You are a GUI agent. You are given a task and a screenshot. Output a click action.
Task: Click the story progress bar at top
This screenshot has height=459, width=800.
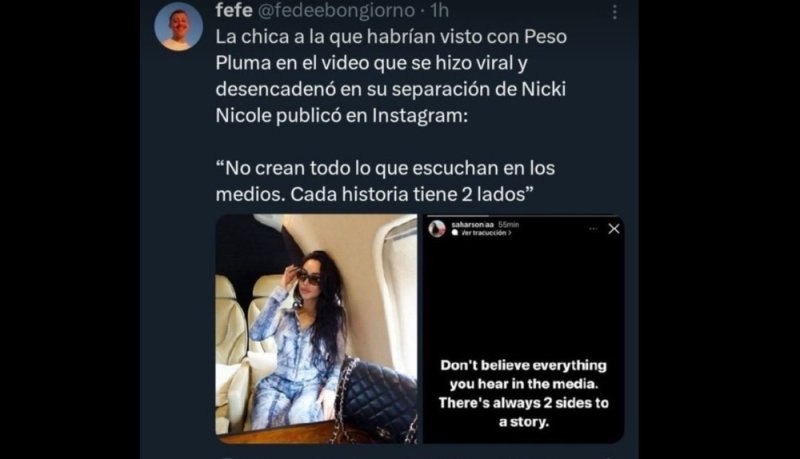pyautogui.click(x=523, y=216)
